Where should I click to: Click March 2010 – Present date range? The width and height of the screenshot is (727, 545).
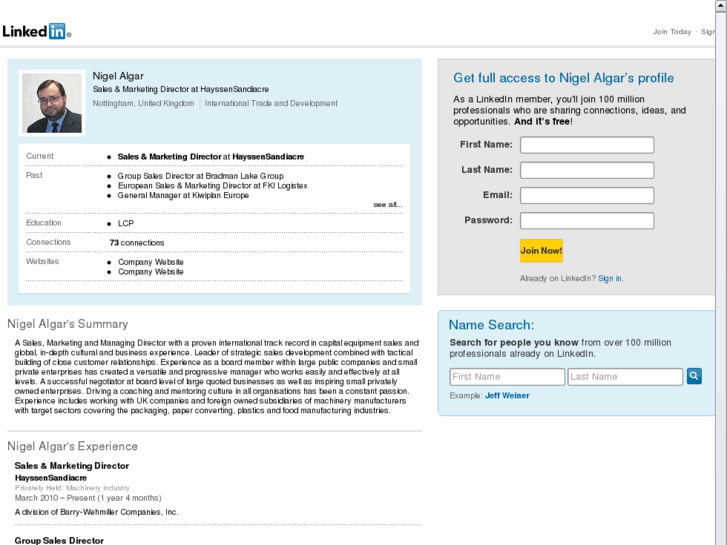pyautogui.click(x=88, y=498)
